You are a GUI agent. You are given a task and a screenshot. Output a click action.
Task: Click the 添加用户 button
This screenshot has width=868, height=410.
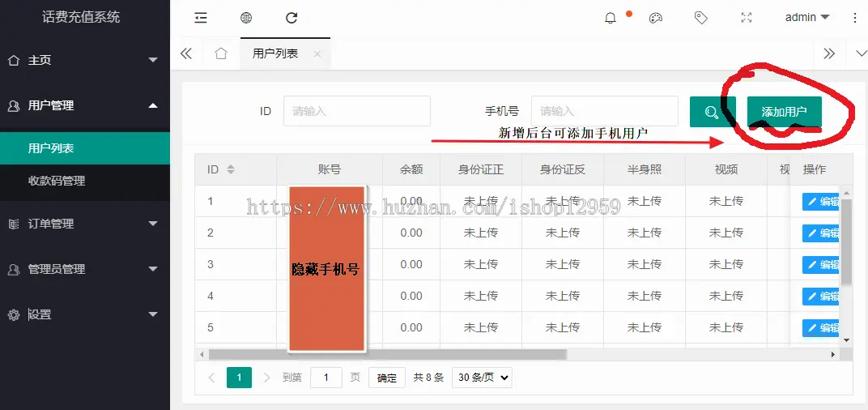coord(784,113)
